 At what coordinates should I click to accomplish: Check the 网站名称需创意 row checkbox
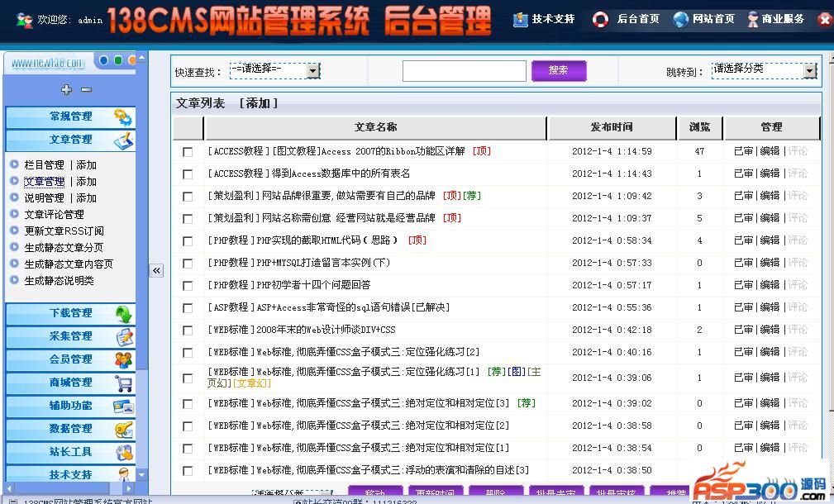pos(188,219)
